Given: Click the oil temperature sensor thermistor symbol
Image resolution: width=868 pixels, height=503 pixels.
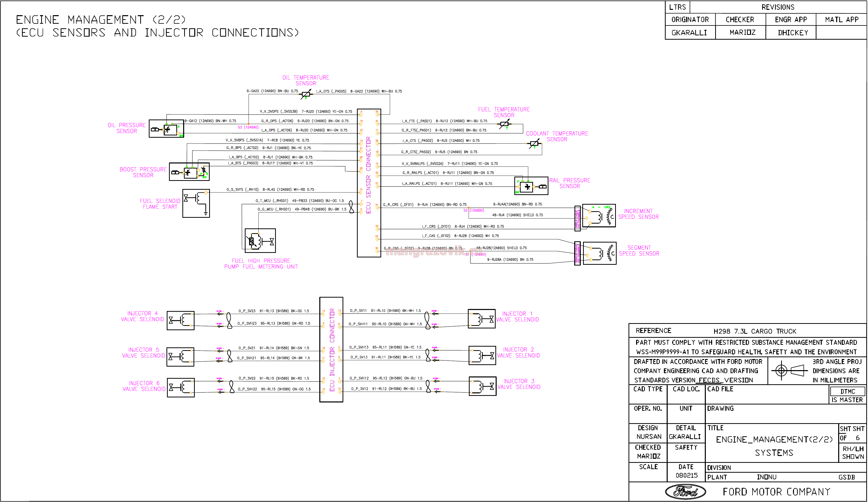Looking at the screenshot, I should coord(306,94).
